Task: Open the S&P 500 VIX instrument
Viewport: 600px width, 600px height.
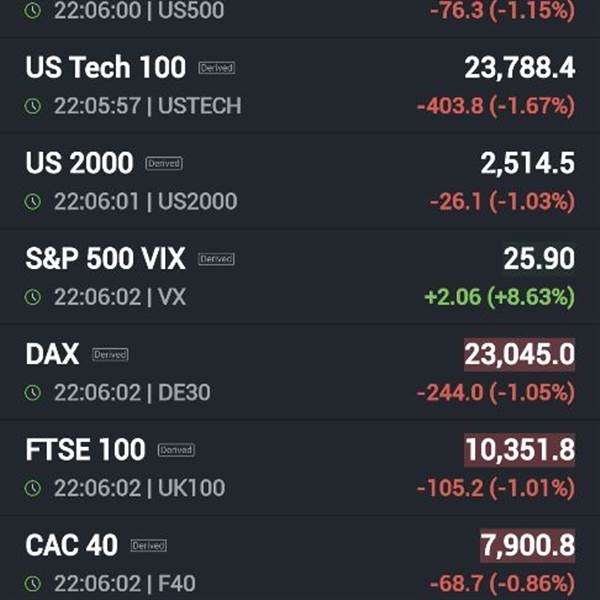Action: 105,259
